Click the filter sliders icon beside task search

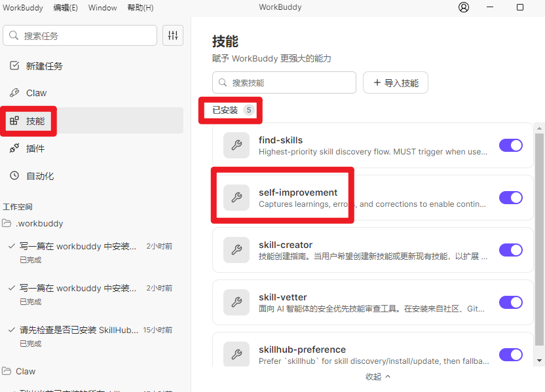173,35
